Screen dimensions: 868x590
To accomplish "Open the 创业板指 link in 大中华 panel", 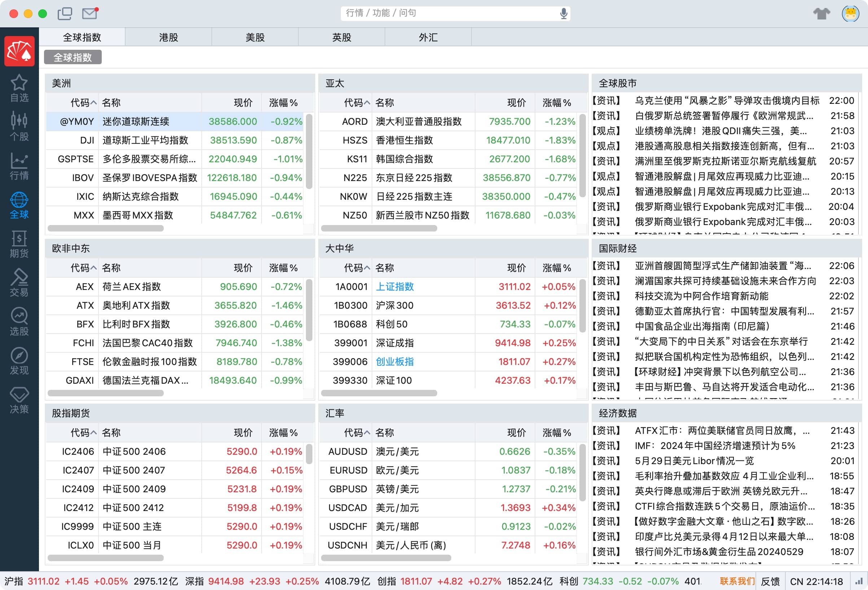I will tap(395, 362).
